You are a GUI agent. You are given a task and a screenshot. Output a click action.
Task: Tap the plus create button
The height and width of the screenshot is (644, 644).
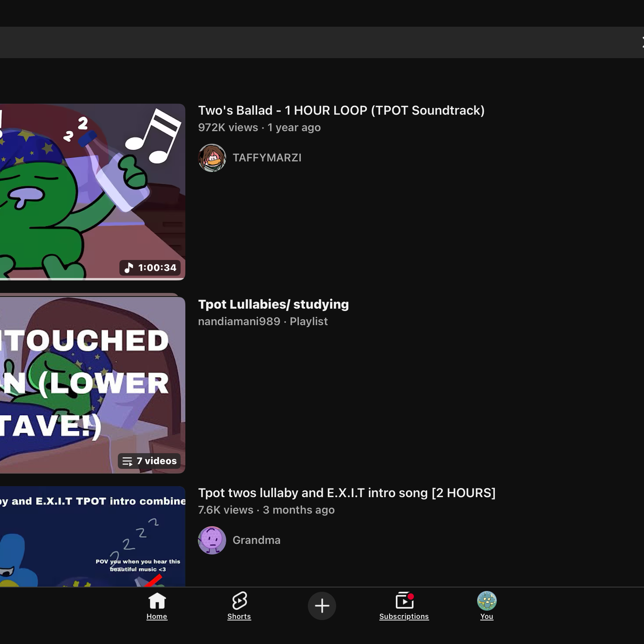tap(322, 606)
